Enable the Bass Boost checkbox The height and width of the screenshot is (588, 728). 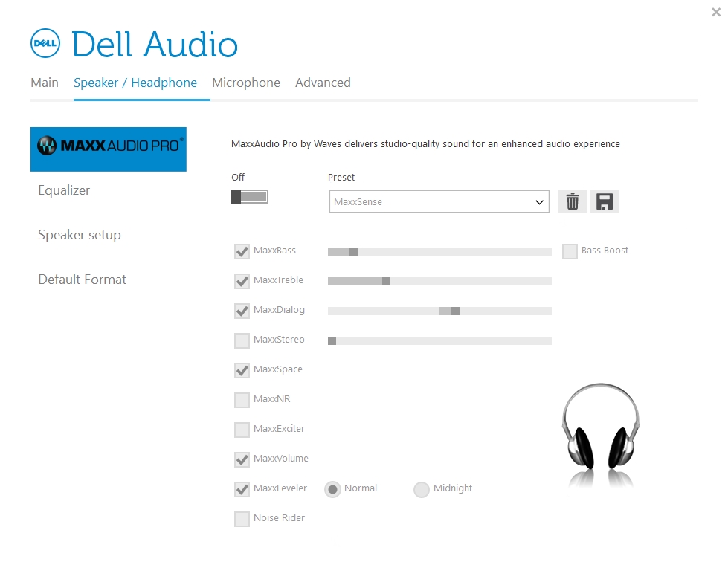(x=570, y=251)
